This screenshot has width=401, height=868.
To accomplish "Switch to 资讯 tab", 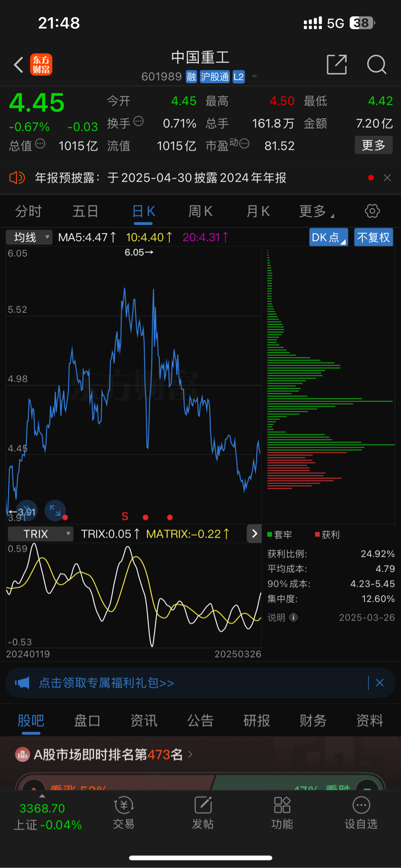I will (144, 721).
